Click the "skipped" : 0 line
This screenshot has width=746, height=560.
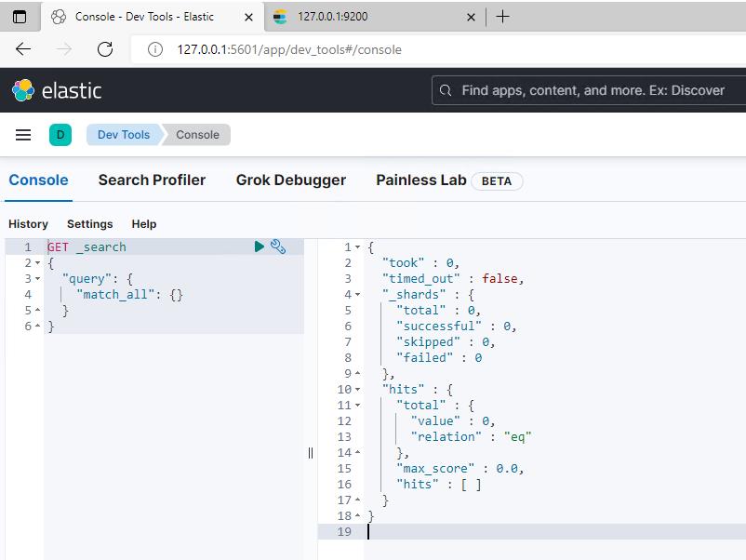coord(446,341)
